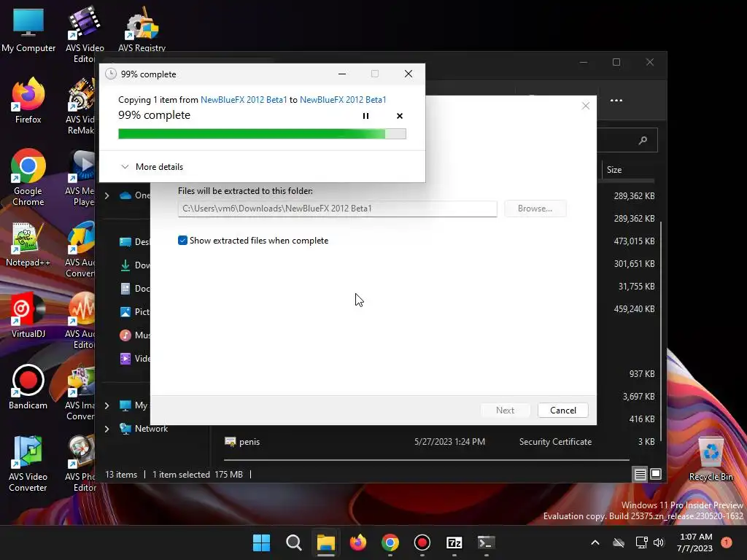Switch Explorer to details view

pyautogui.click(x=640, y=474)
